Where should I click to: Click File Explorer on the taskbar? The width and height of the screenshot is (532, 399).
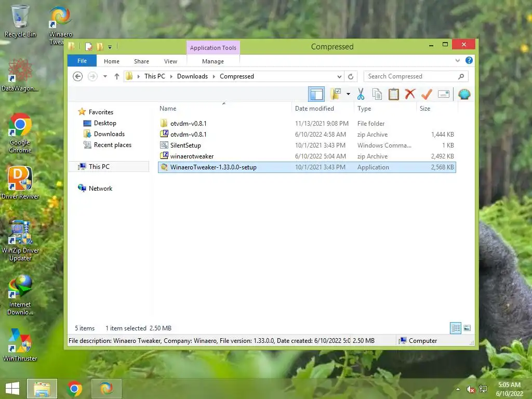42,389
